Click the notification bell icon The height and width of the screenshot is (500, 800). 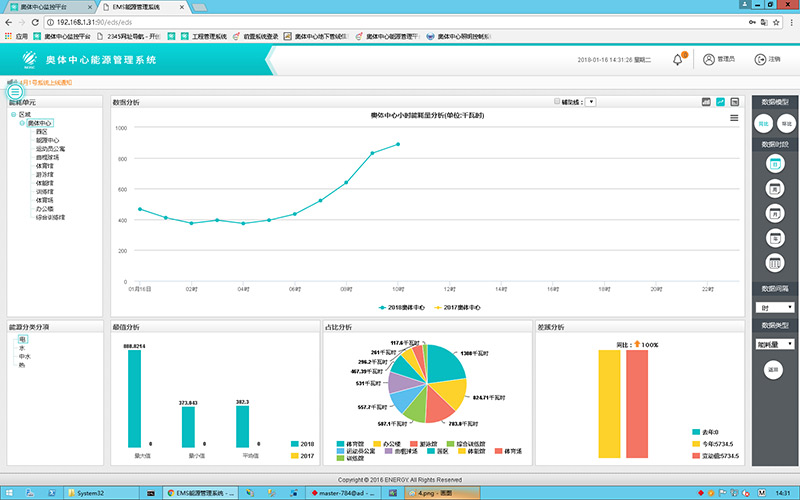[x=677, y=60]
